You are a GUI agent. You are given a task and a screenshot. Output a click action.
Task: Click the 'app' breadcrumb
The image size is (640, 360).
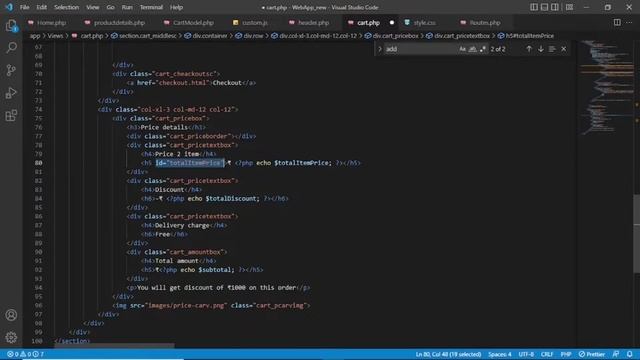pos(35,36)
